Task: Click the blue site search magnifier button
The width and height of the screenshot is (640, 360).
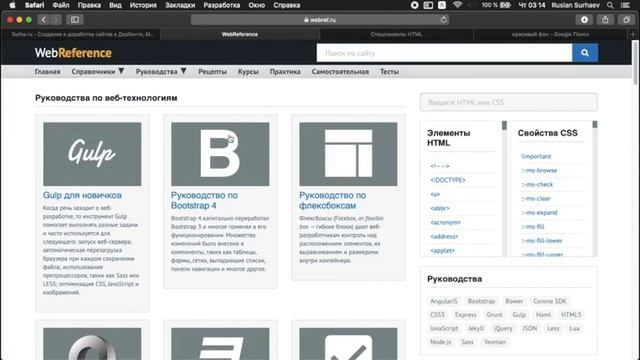Action: pyautogui.click(x=585, y=53)
